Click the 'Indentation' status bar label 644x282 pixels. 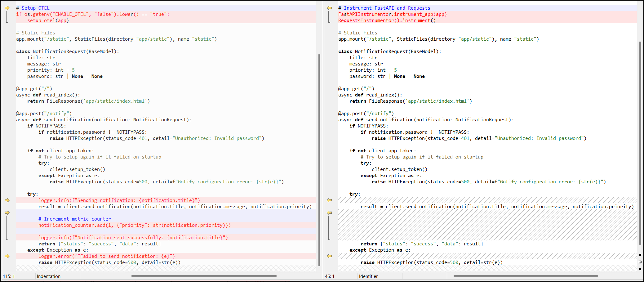pos(49,276)
